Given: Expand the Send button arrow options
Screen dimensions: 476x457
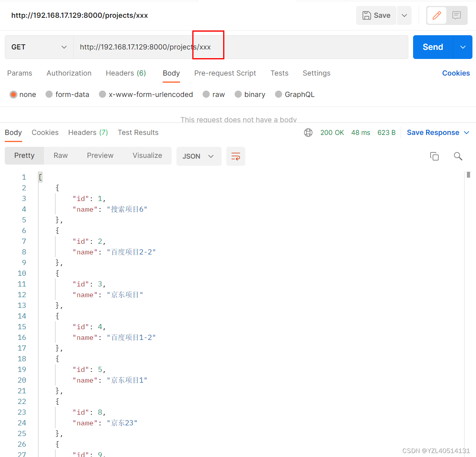Looking at the screenshot, I should click(x=463, y=47).
